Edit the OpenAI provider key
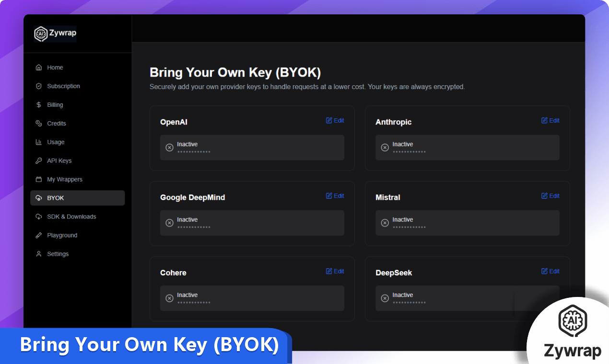The height and width of the screenshot is (364, 609). point(335,121)
